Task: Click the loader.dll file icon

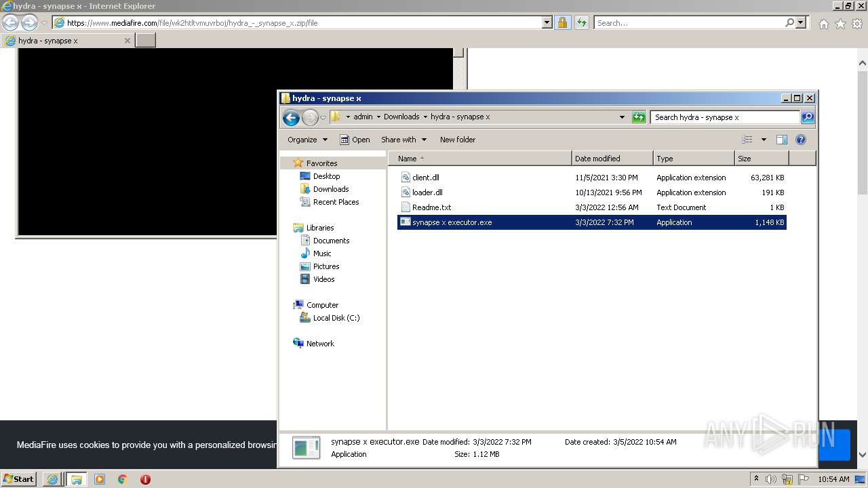Action: click(x=406, y=192)
